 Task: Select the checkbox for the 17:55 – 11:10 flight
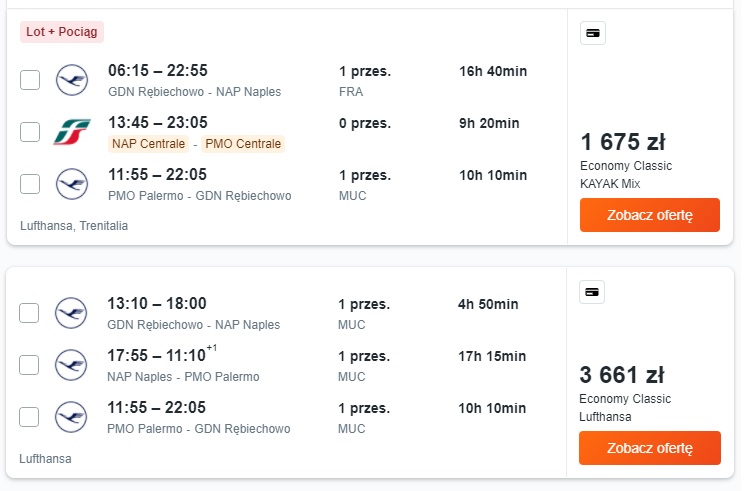pyautogui.click(x=29, y=365)
